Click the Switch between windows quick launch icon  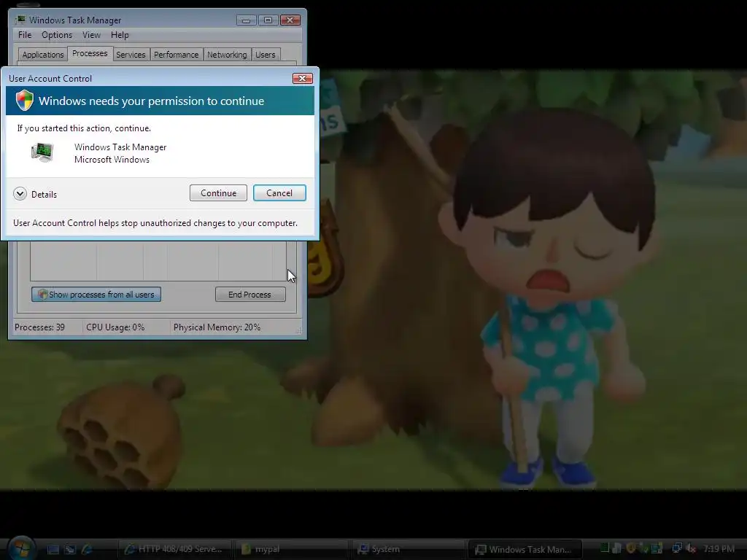[71, 550]
